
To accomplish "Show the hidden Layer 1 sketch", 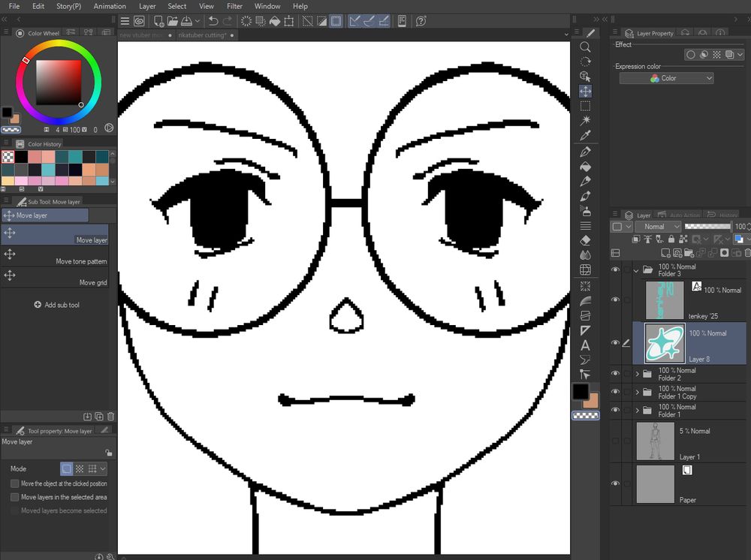I will tap(616, 441).
